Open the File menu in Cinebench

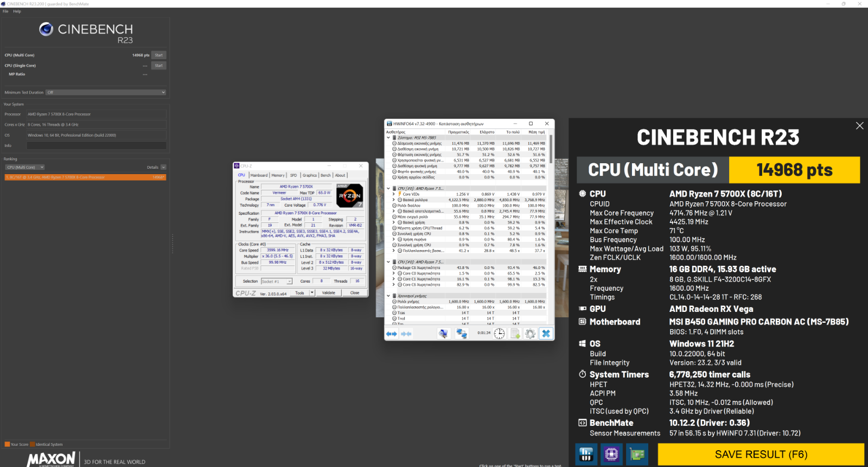click(5, 11)
